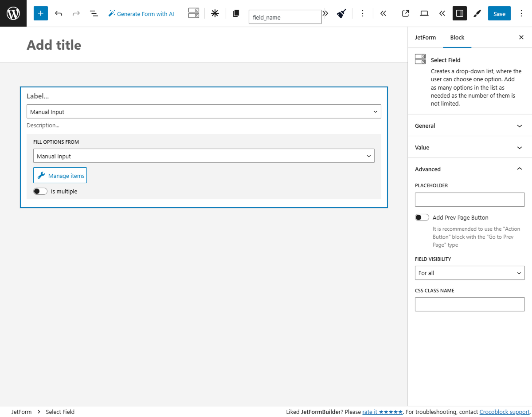Open the block inserter

40,13
